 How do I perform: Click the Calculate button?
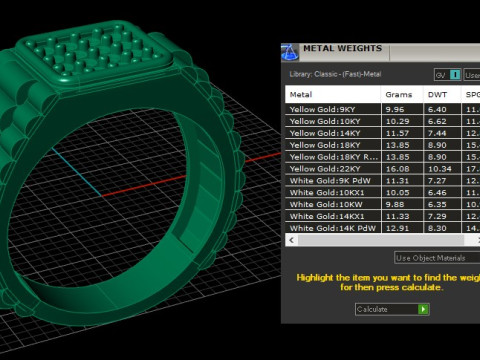coord(392,309)
